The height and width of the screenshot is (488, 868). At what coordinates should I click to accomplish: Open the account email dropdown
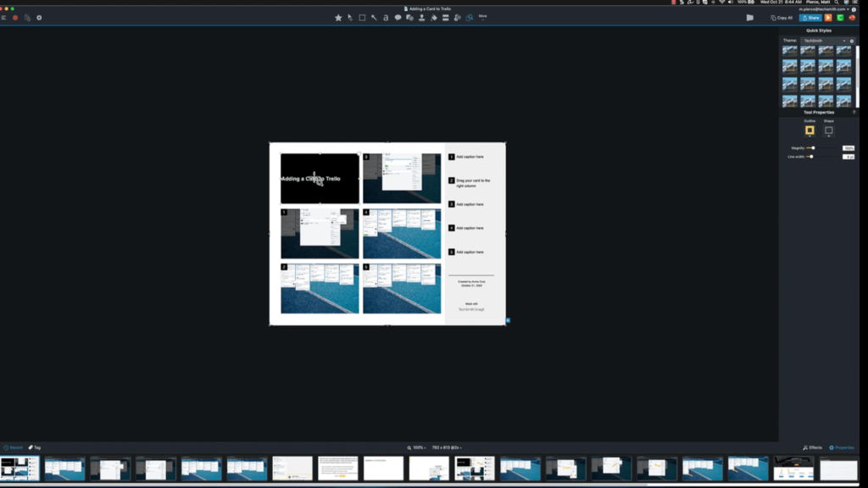coord(824,9)
